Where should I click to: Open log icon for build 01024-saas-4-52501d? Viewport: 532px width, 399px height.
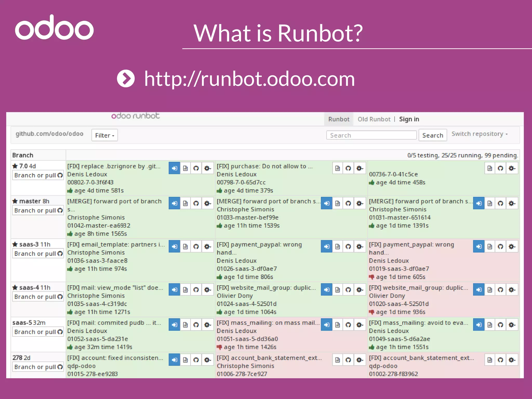337,289
